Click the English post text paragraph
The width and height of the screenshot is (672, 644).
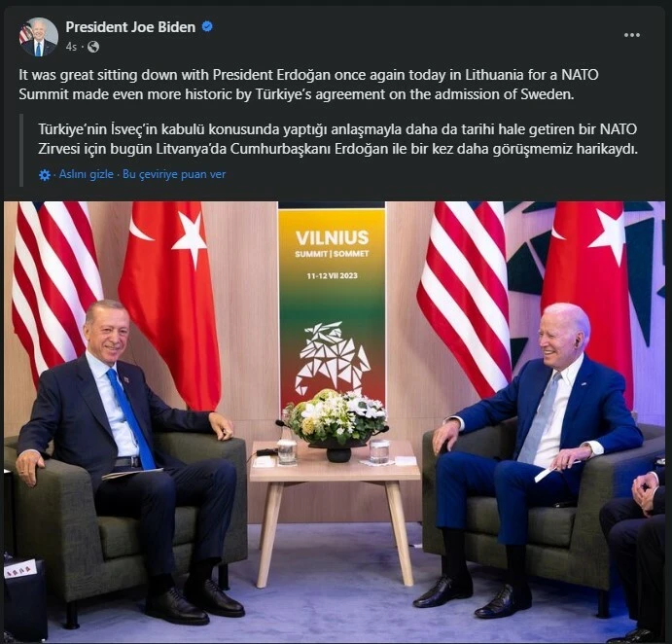coord(308,85)
